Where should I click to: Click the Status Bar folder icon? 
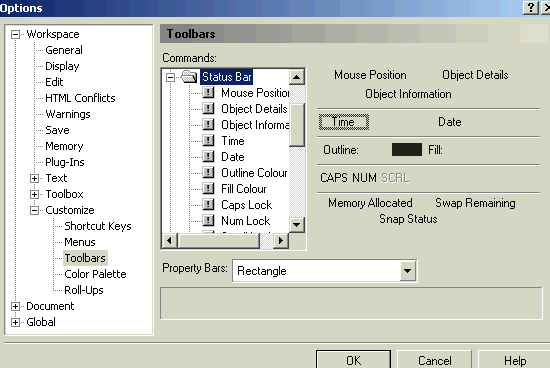click(x=189, y=77)
